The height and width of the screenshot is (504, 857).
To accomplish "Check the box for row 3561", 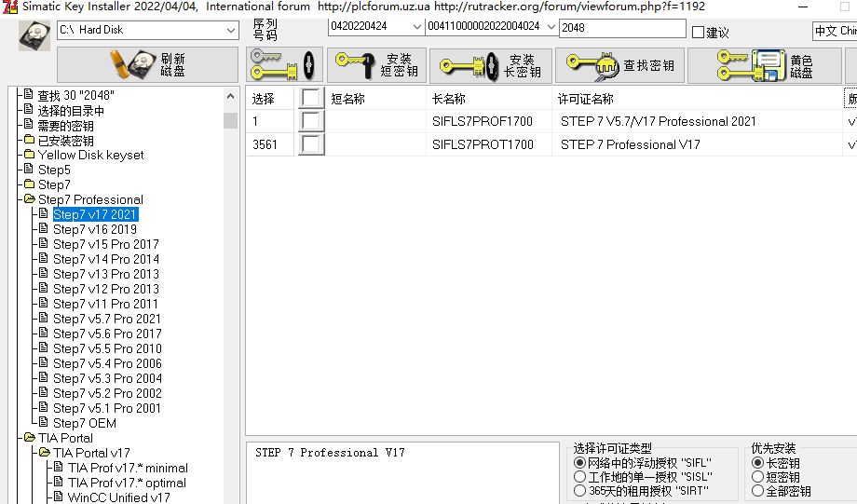I will tap(311, 144).
